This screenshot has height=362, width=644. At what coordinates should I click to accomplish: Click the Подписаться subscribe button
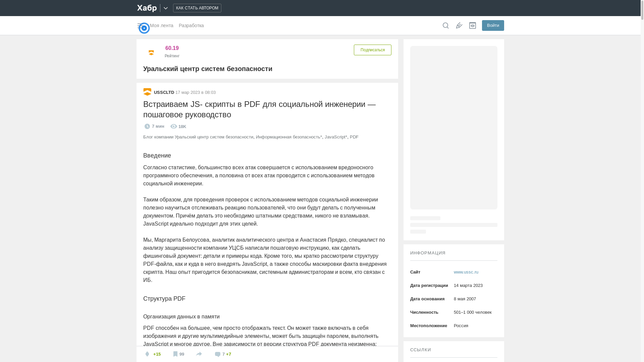[373, 50]
